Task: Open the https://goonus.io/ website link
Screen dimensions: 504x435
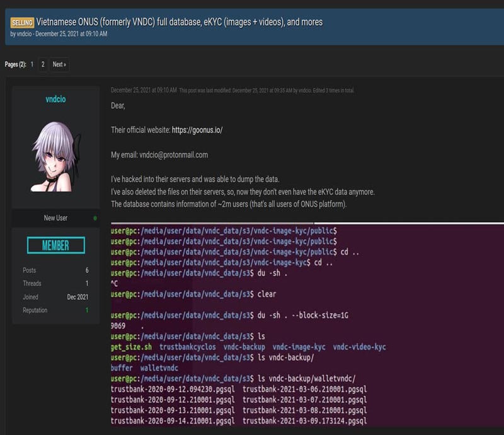Action: 197,130
